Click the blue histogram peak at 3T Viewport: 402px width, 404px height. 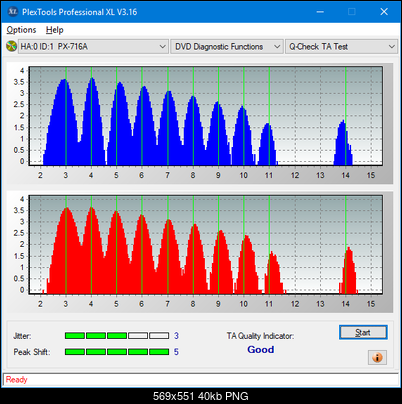[x=64, y=122]
